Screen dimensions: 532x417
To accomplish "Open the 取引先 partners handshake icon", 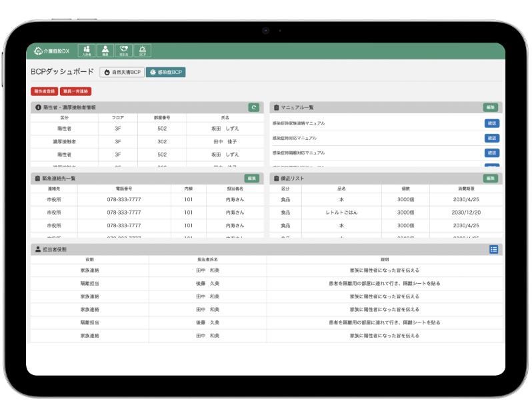I will (x=123, y=51).
